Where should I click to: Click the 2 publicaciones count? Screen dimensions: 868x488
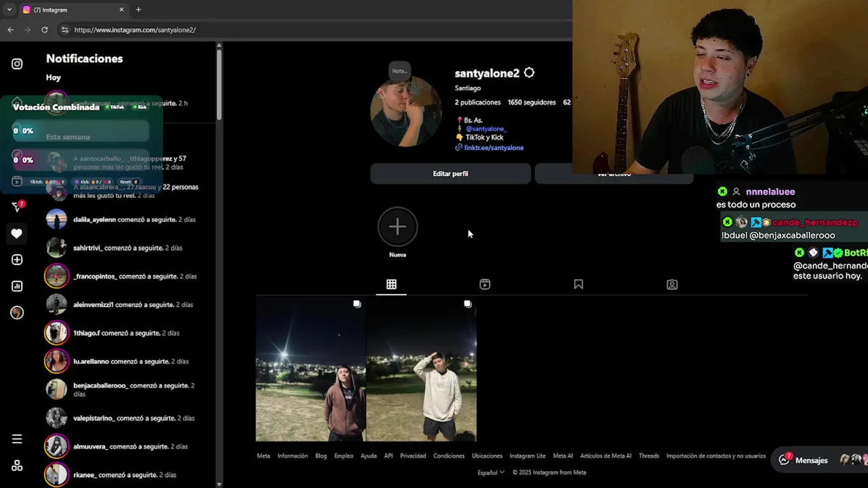click(x=477, y=102)
